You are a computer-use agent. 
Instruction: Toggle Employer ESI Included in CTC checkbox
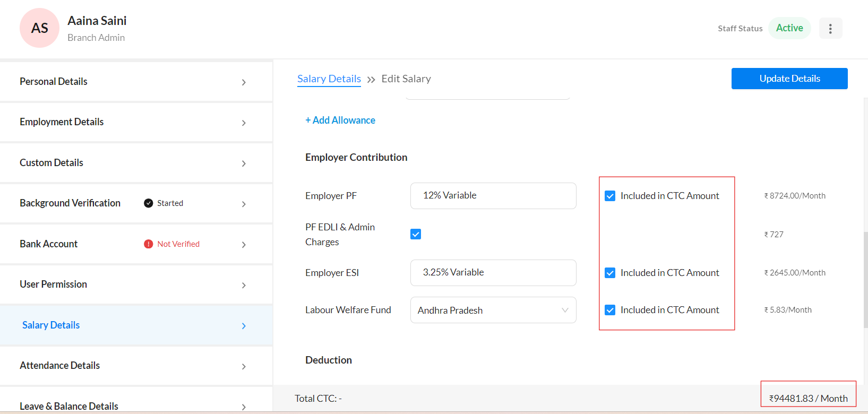[610, 273]
